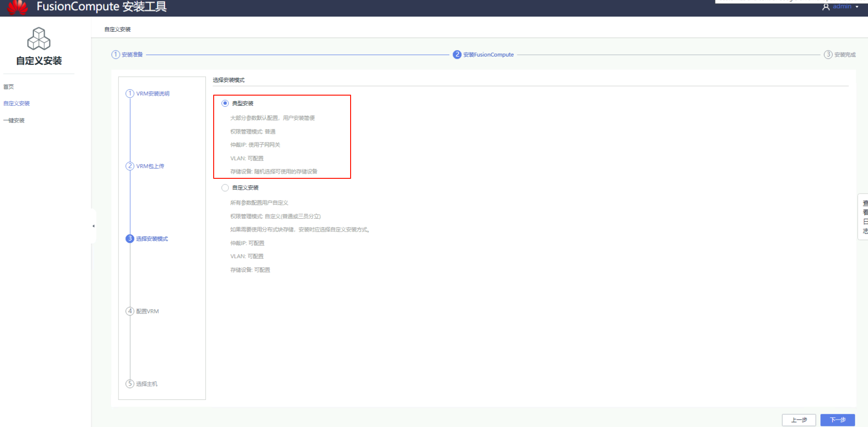Select the 自定义安装 radio button
Viewport: 868px width, 427px height.
tap(225, 188)
